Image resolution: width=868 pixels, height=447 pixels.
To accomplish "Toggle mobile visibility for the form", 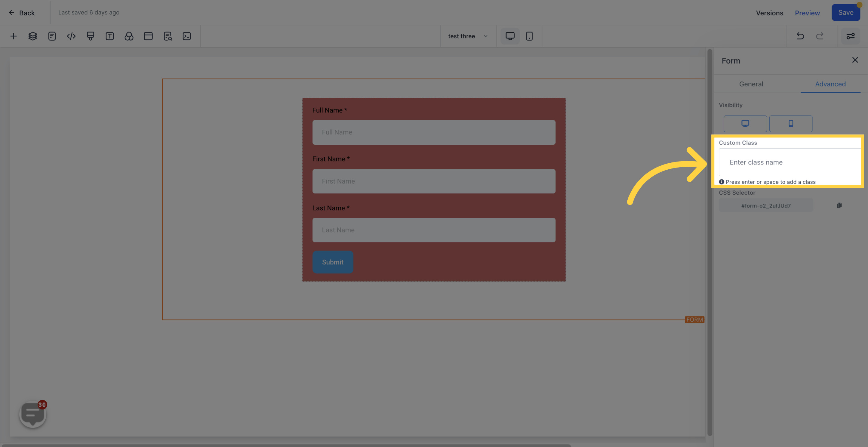I will tap(791, 124).
